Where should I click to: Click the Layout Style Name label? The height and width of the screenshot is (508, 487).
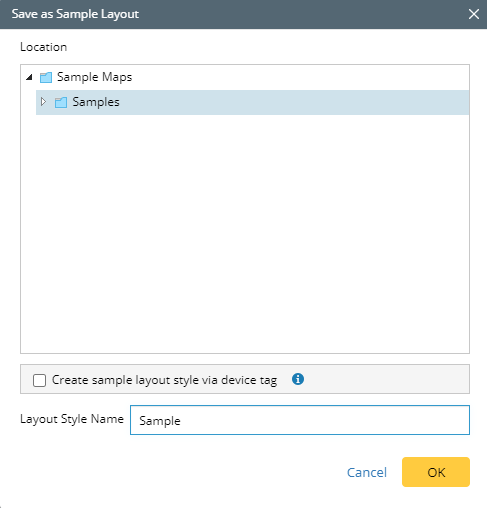(72, 419)
